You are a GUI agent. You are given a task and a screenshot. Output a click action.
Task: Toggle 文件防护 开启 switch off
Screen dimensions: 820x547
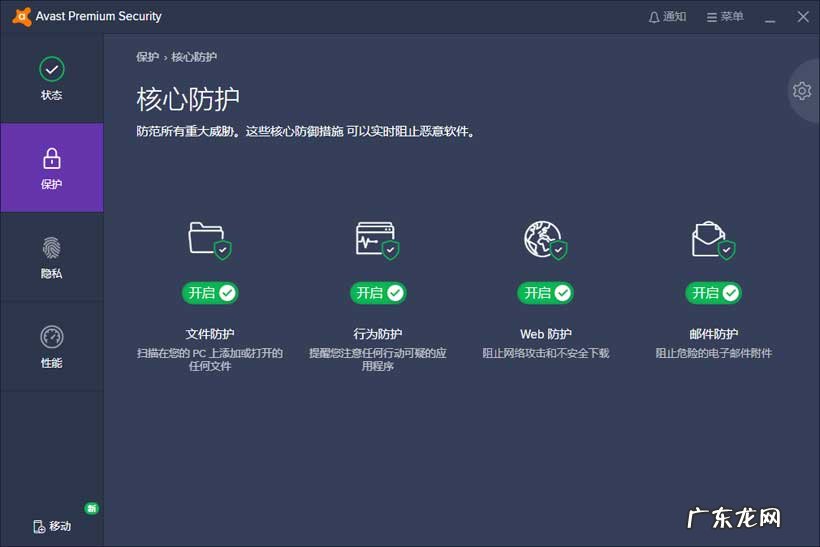tap(210, 293)
